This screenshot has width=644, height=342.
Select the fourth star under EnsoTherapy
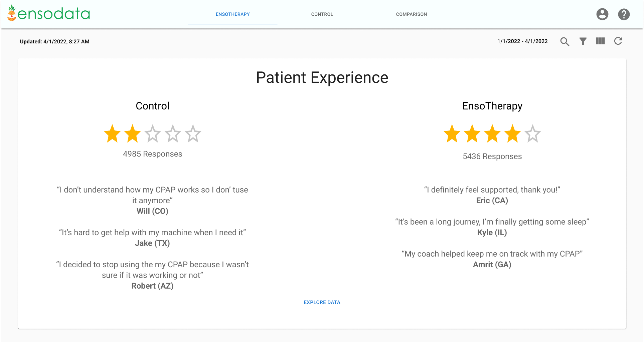(512, 134)
